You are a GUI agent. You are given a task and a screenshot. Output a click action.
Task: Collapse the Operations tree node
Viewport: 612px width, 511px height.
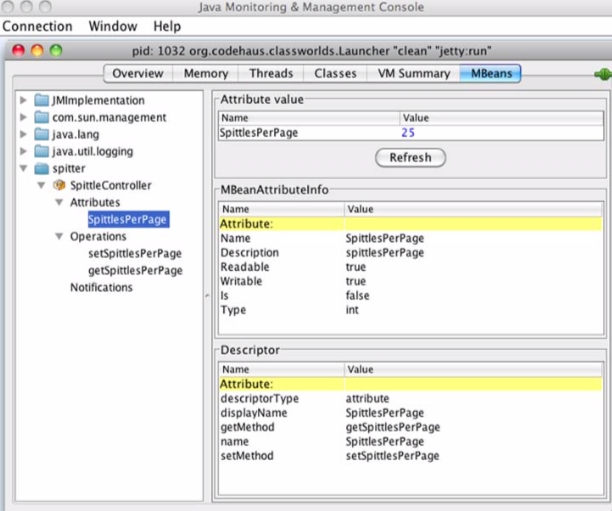(59, 237)
